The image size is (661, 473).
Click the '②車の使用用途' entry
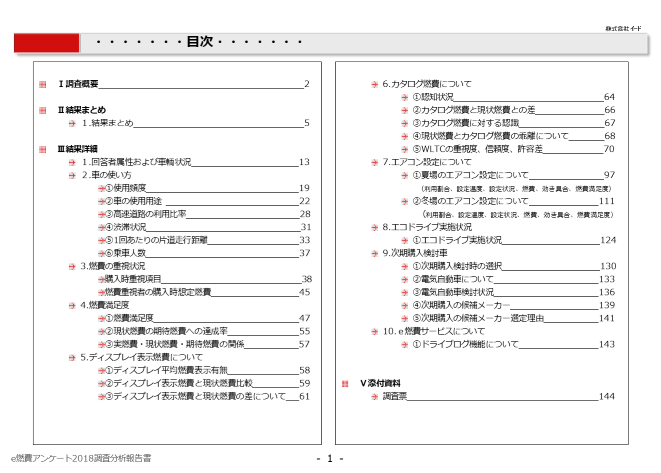pyautogui.click(x=133, y=201)
